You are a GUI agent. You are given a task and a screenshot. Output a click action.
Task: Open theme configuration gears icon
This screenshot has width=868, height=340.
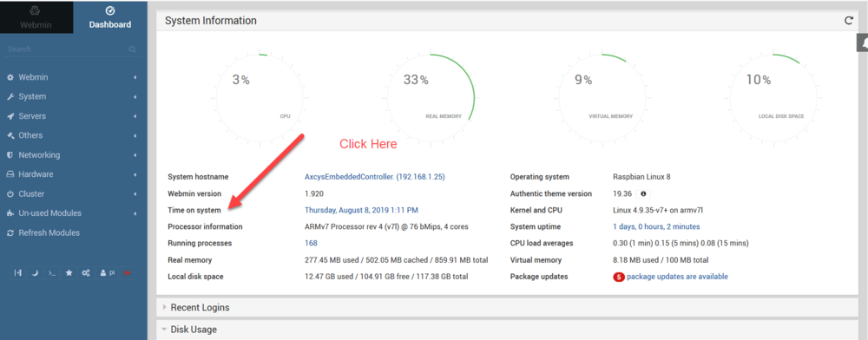[86, 273]
